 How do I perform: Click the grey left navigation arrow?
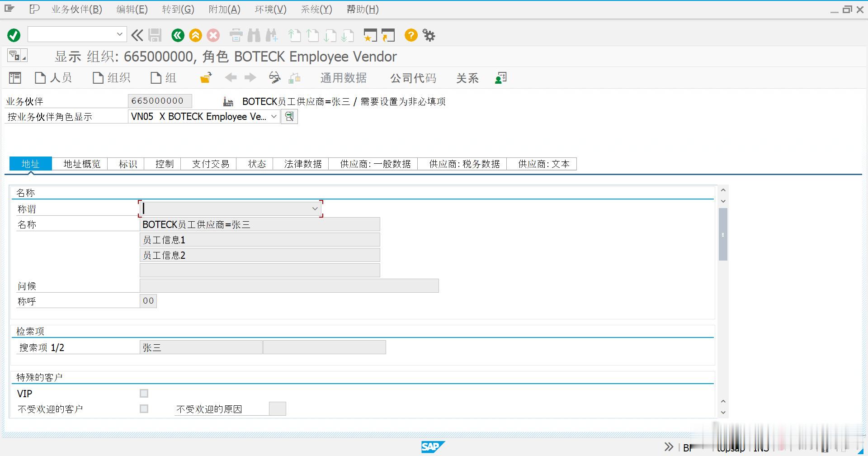[x=231, y=78]
